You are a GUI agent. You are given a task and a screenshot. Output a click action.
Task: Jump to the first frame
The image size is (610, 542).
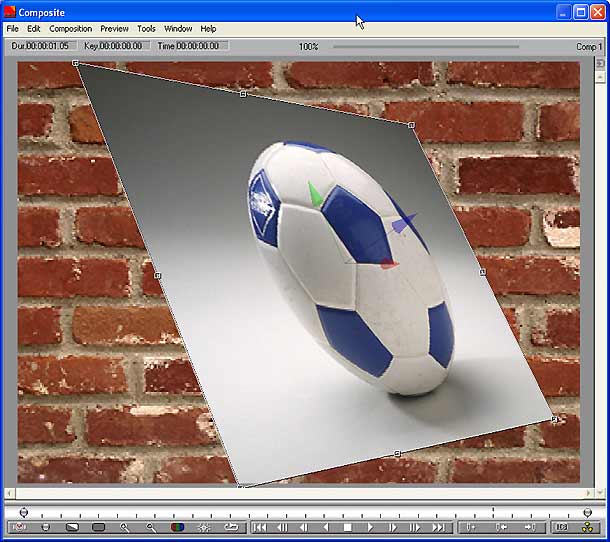point(260,527)
